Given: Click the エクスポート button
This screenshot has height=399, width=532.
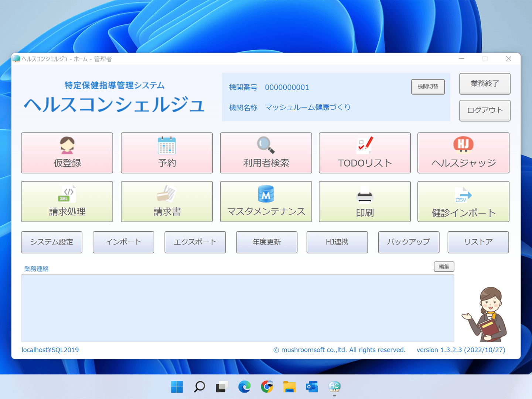Looking at the screenshot, I should click(x=195, y=242).
